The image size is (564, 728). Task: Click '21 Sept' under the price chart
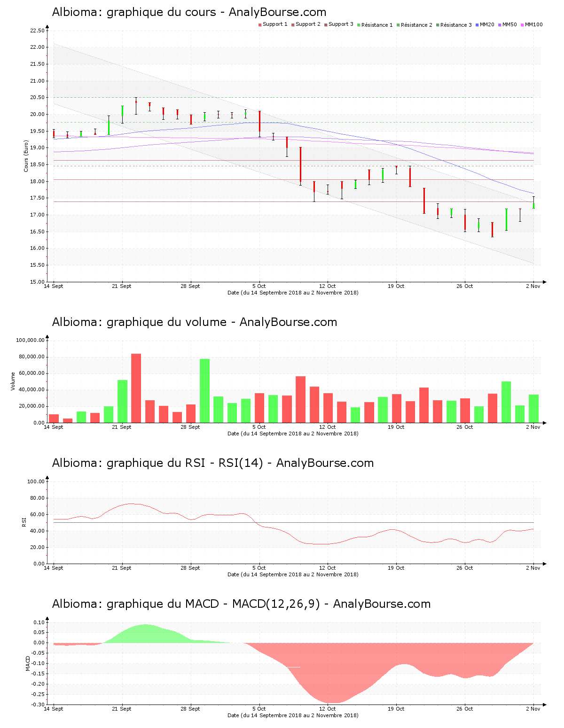point(122,286)
